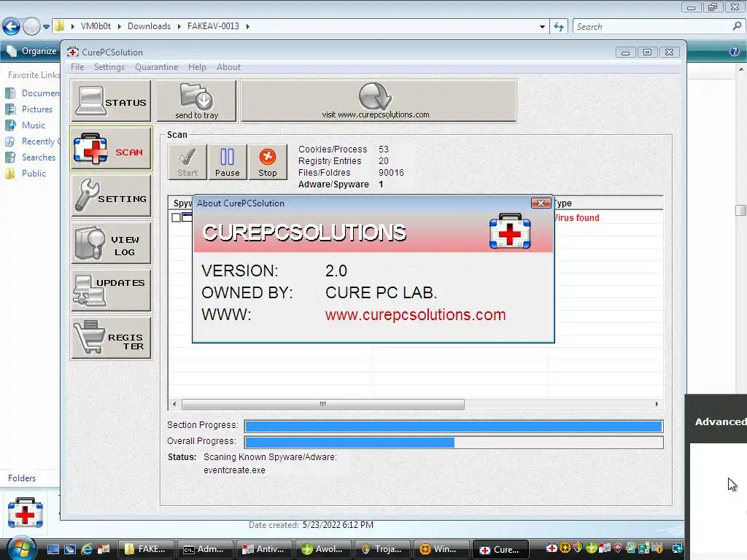This screenshot has height=560, width=747.
Task: Click first-aid kit logo in About dialog
Action: [x=510, y=231]
